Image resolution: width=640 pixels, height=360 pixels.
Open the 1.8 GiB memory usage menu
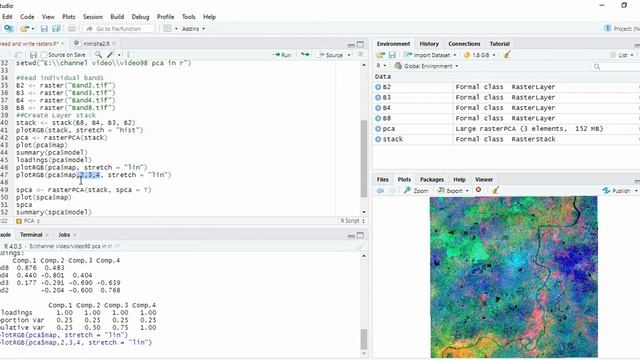pyautogui.click(x=480, y=55)
